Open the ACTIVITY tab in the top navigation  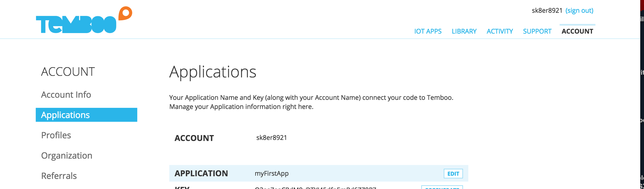click(500, 31)
